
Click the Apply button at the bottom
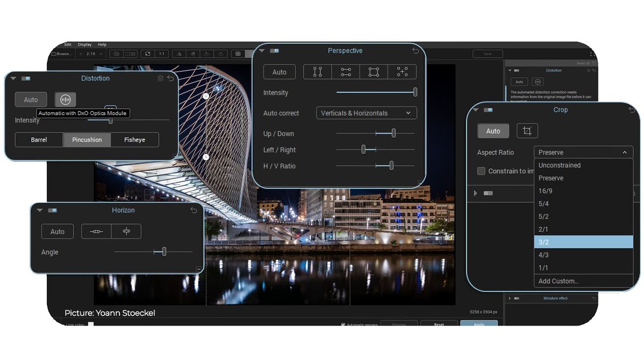pyautogui.click(x=479, y=324)
